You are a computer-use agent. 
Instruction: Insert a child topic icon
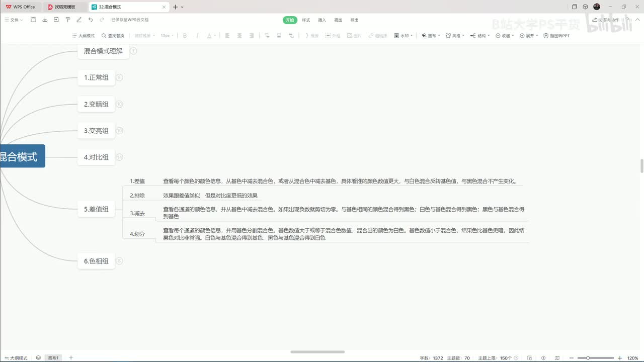tap(266, 36)
